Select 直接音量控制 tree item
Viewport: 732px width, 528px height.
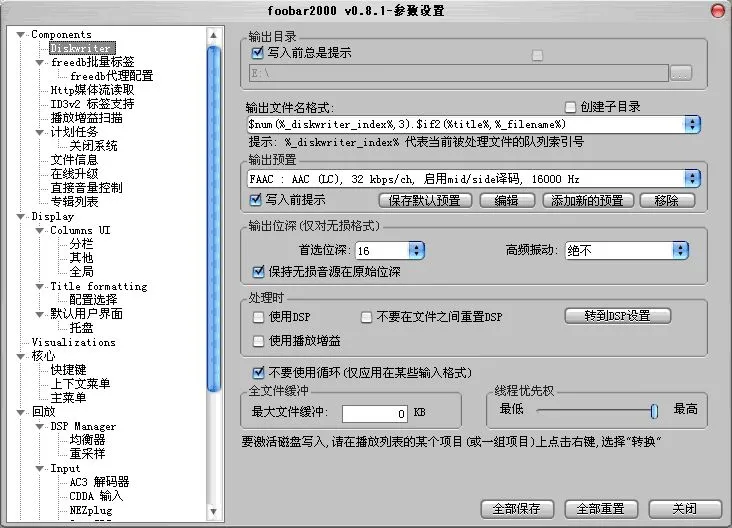[87, 188]
